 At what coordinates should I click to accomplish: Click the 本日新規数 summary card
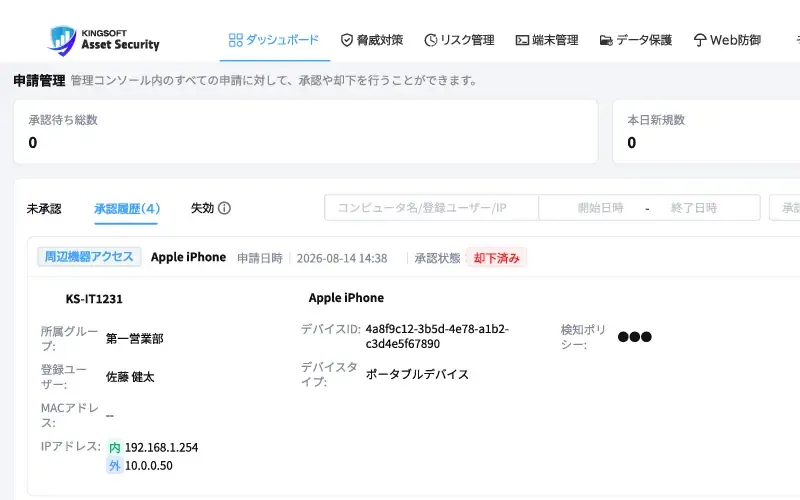[x=706, y=132]
